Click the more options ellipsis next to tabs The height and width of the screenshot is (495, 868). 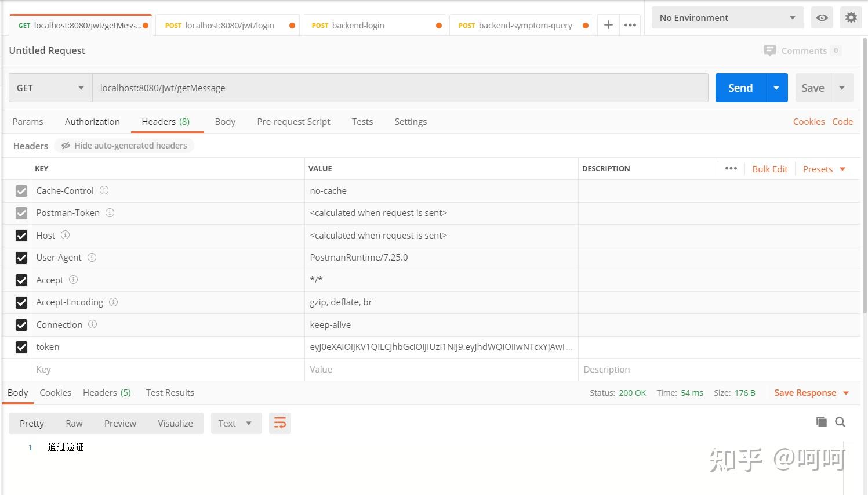click(630, 25)
